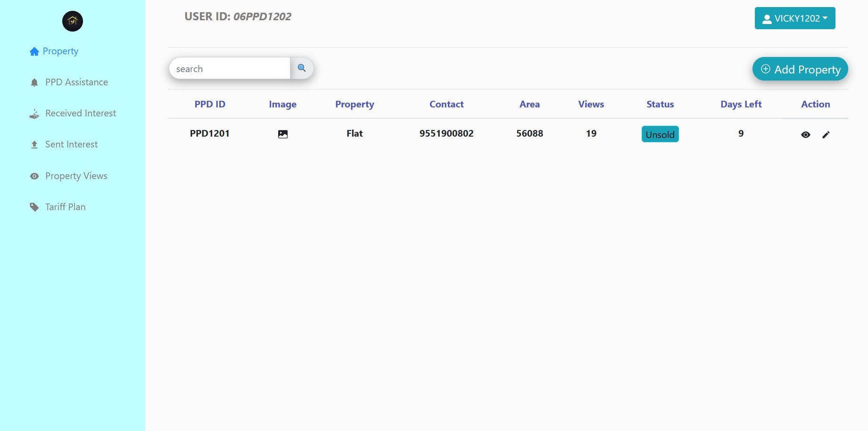
Task: Select the PPD1201 property ID cell
Action: (210, 133)
